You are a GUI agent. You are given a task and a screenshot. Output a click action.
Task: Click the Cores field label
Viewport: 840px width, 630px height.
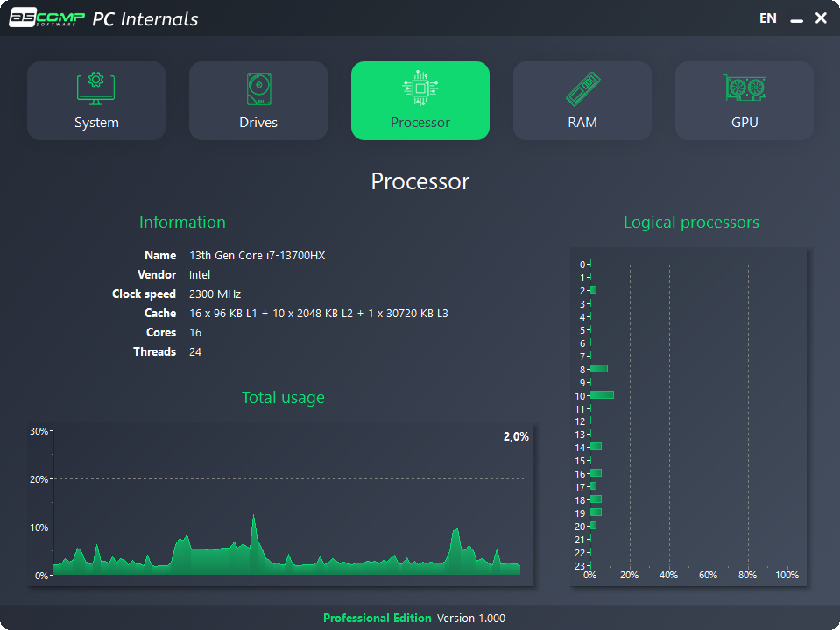[x=161, y=333]
